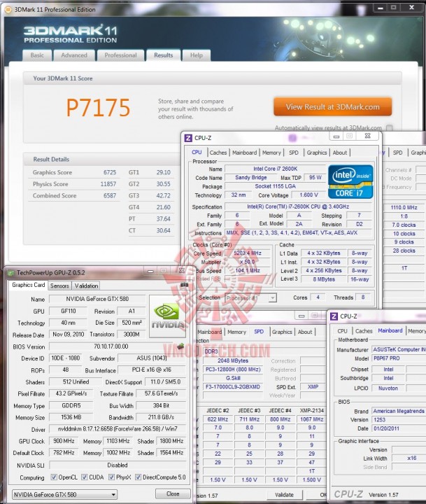Image resolution: width=426 pixels, height=504 pixels.
Task: Open the Professional tab in 3DMark
Action: tap(120, 55)
